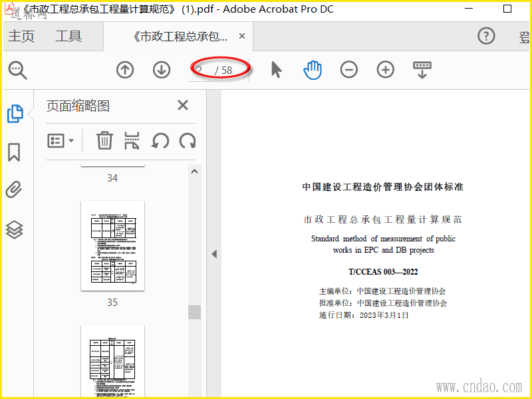Click the 施行日期 2023年3月1日 line
Viewport: 532px width, 399px height.
click(x=364, y=315)
